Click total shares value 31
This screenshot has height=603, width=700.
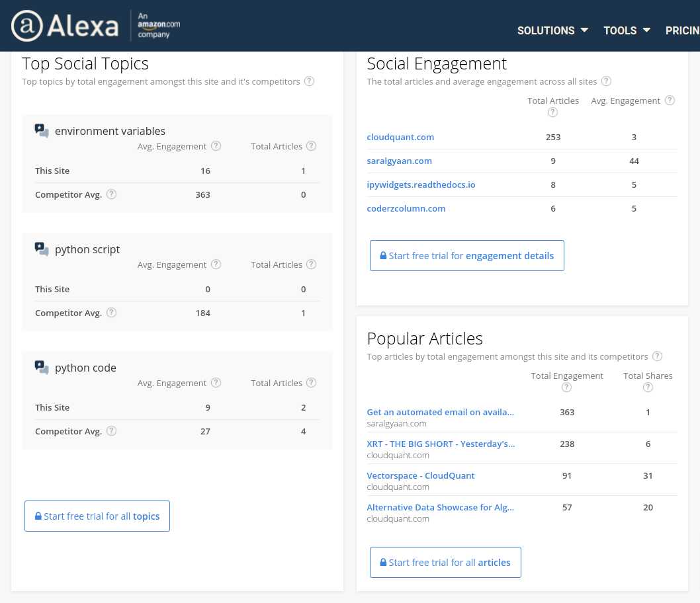coord(648,475)
